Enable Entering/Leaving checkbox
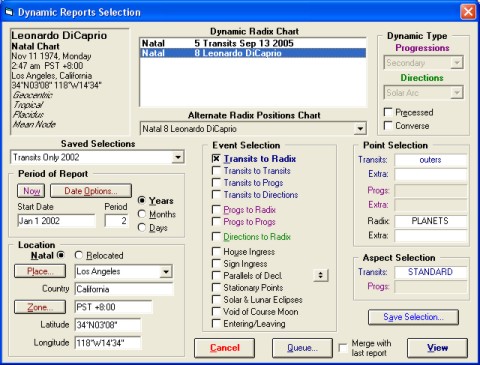This screenshot has height=365, width=480. [216, 323]
